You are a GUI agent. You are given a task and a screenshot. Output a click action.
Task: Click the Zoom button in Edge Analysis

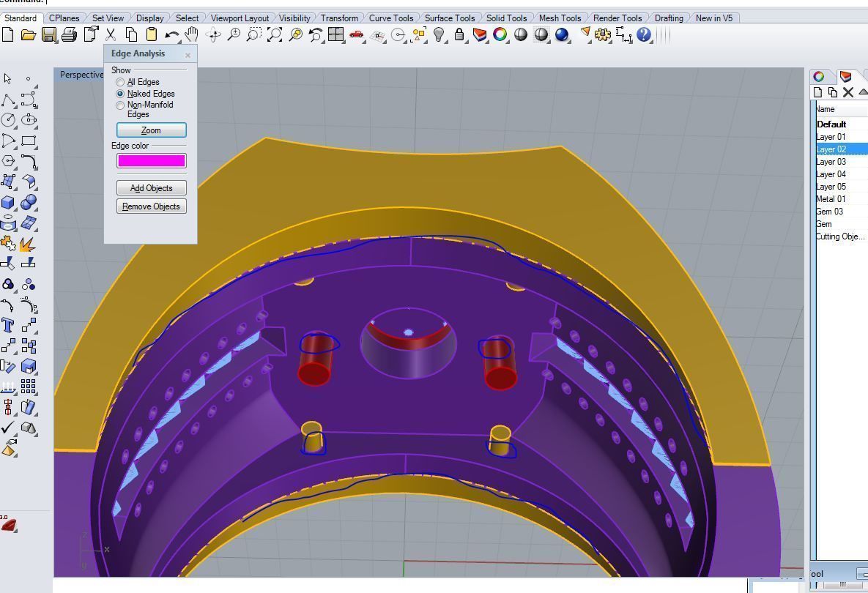(x=151, y=130)
